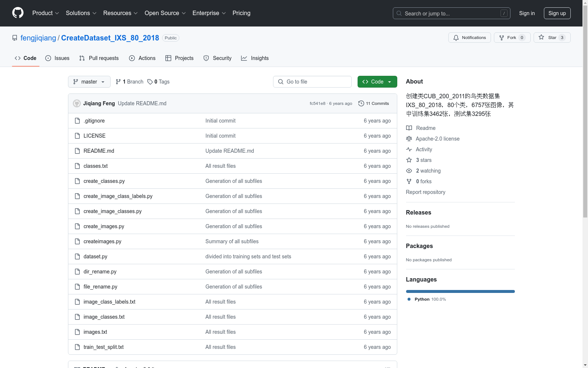This screenshot has width=588, height=368.
Task: Click the Notifications button
Action: (470, 38)
